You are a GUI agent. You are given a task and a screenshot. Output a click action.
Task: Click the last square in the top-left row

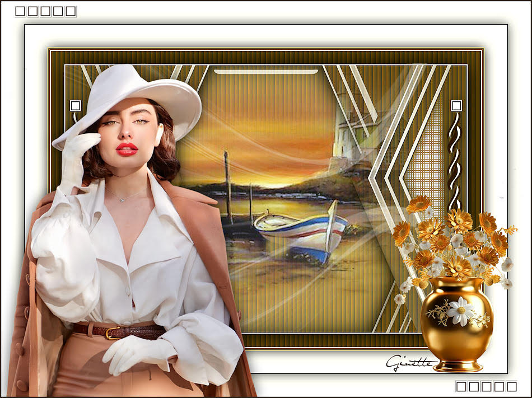(x=71, y=11)
